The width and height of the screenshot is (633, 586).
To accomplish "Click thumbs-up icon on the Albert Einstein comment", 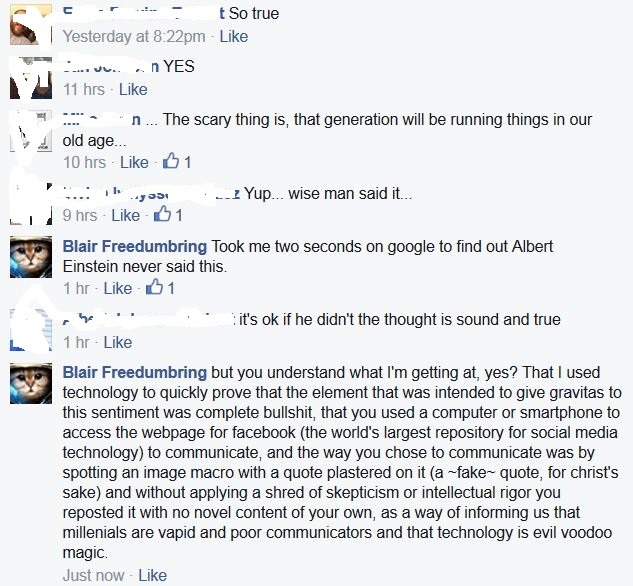I will [154, 288].
